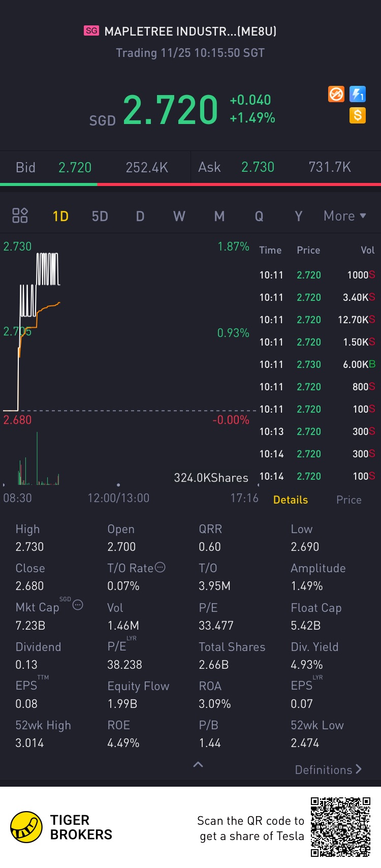Tap the bid volume 252.4K

tap(147, 168)
